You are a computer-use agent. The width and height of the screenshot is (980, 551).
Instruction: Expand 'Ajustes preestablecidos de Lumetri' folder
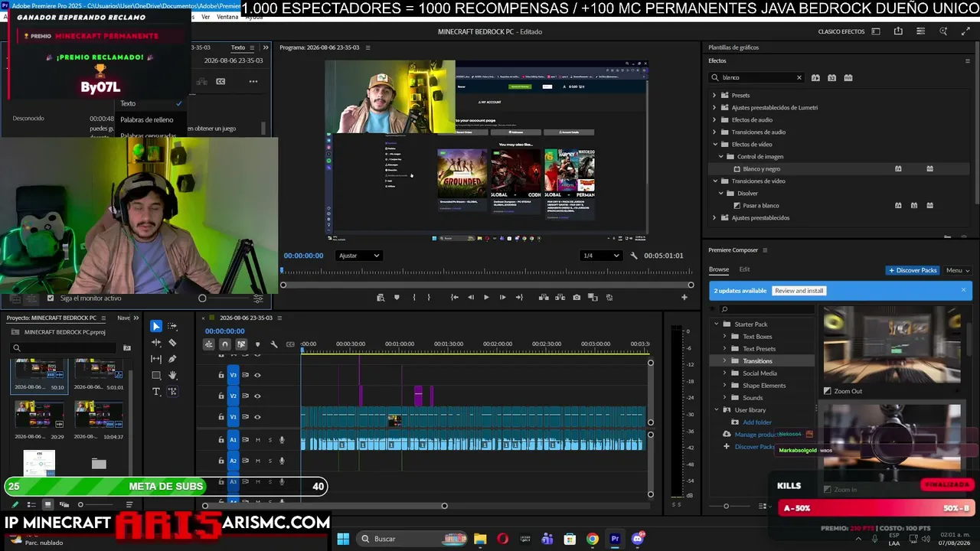pyautogui.click(x=714, y=108)
